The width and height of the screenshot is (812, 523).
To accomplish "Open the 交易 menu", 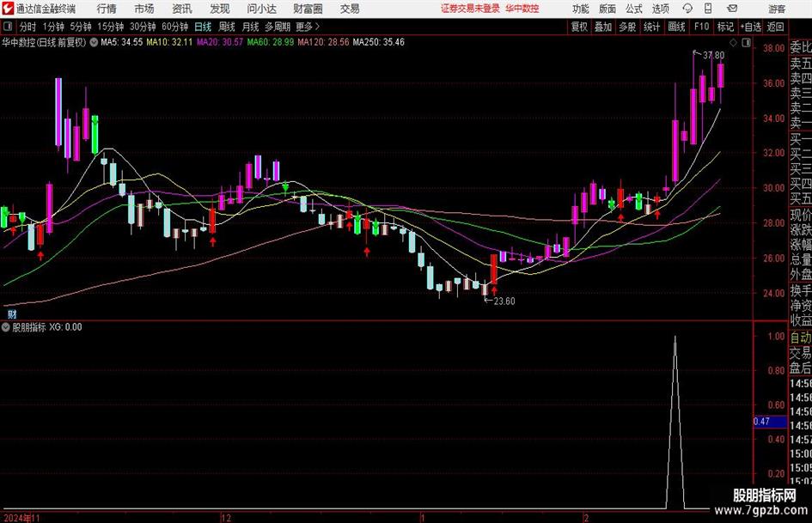I will [350, 9].
